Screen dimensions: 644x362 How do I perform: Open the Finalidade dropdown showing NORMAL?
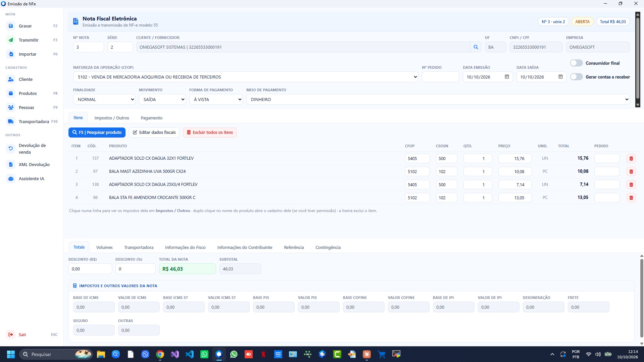click(104, 99)
